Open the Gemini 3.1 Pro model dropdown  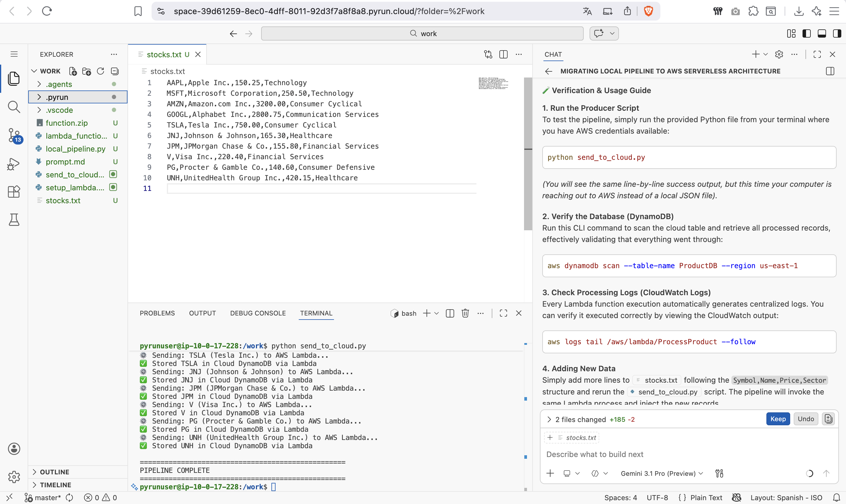(x=662, y=473)
